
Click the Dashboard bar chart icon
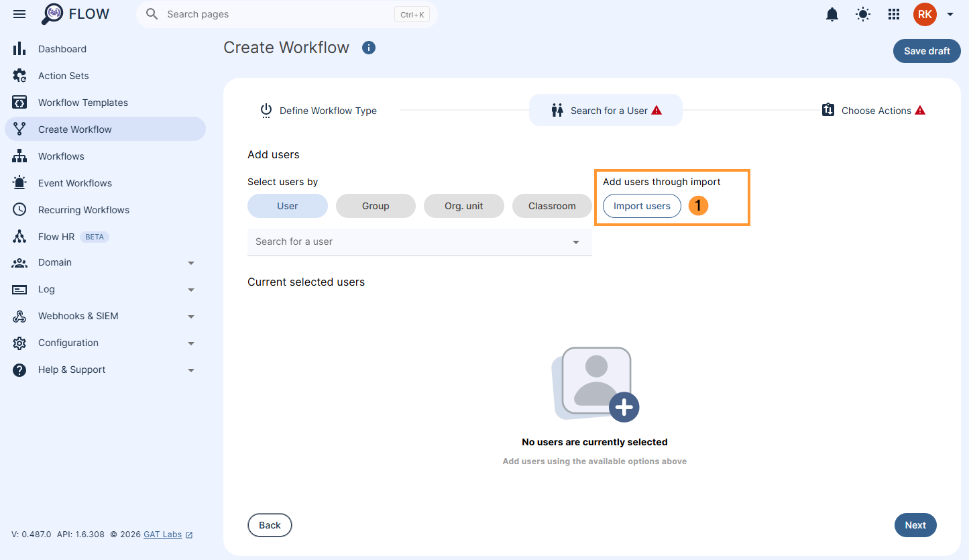[x=19, y=49]
